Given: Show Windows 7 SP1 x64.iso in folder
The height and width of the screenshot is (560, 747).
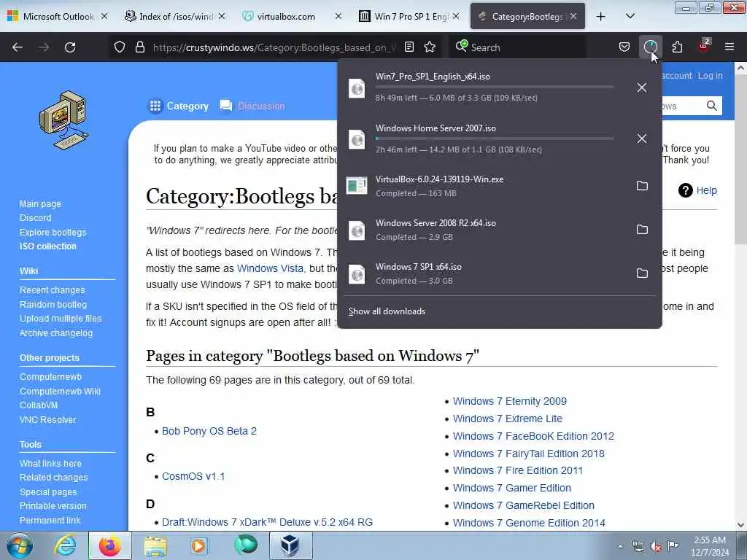Looking at the screenshot, I should click(x=642, y=273).
